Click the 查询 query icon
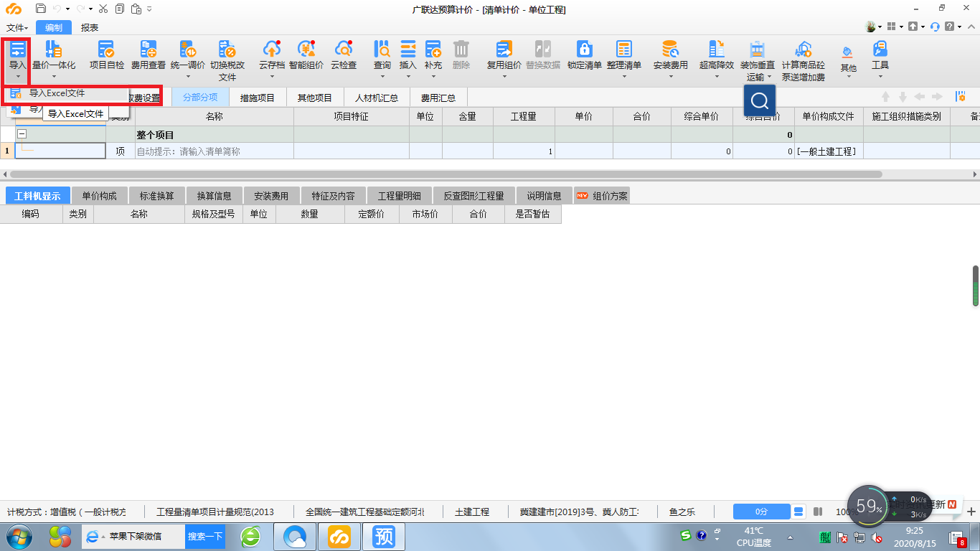Viewport: 980px width, 551px height. point(382,50)
